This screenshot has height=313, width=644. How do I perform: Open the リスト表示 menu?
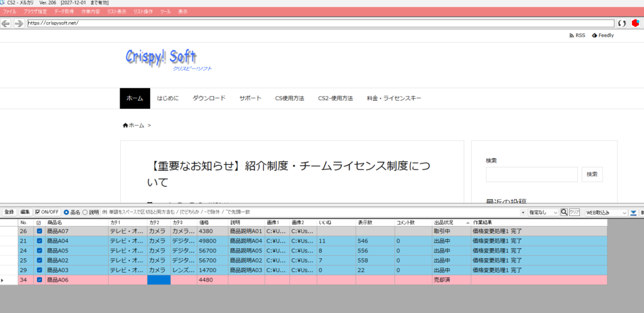tap(116, 12)
